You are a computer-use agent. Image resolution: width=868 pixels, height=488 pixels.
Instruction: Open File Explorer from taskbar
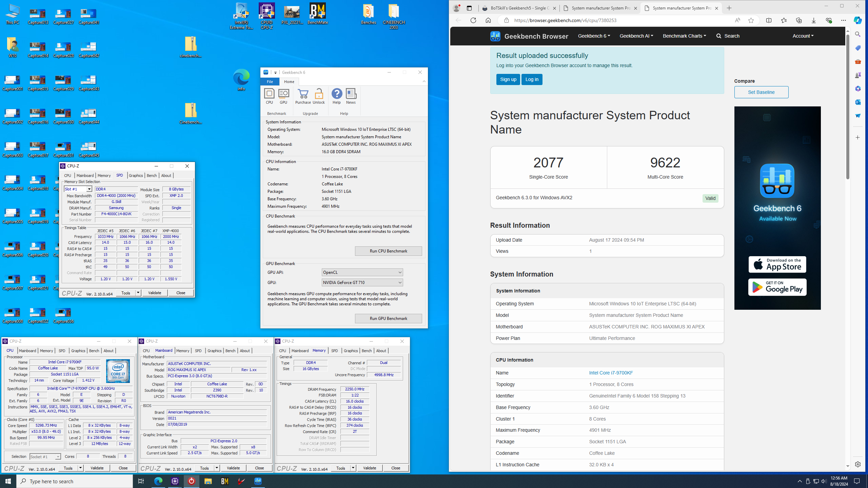208,481
